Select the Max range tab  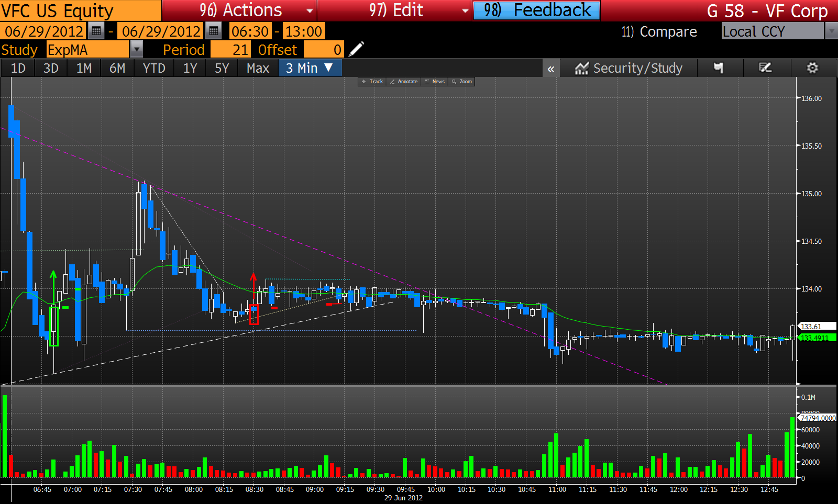click(258, 68)
